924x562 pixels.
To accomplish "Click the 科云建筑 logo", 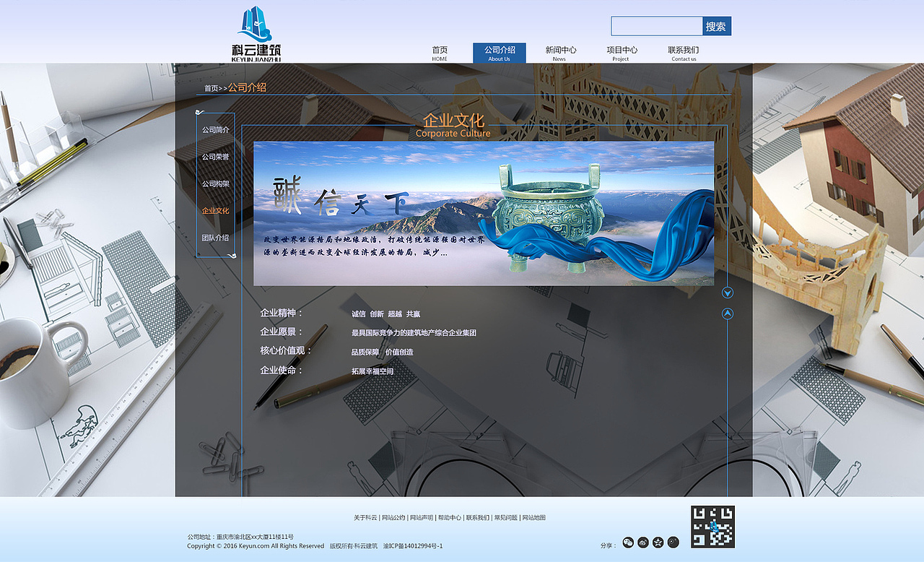I will pos(256,34).
